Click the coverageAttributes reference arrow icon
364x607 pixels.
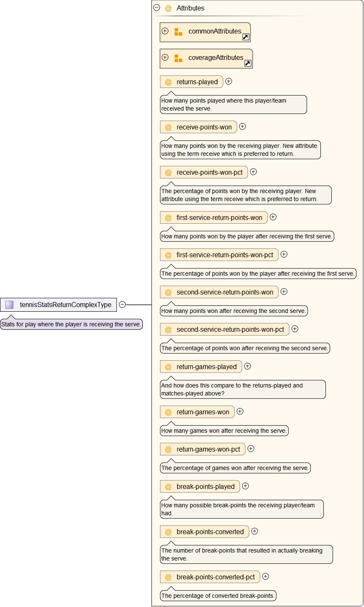[x=248, y=63]
